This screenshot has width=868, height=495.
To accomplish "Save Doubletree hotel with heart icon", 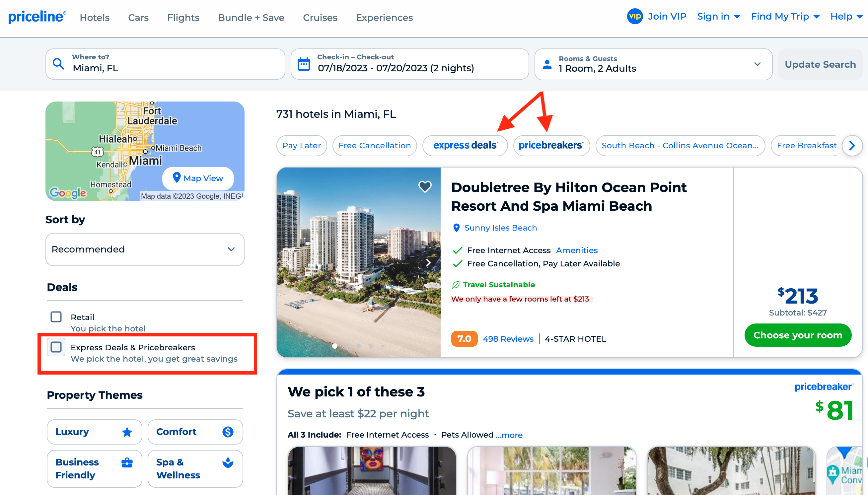I will tap(425, 186).
